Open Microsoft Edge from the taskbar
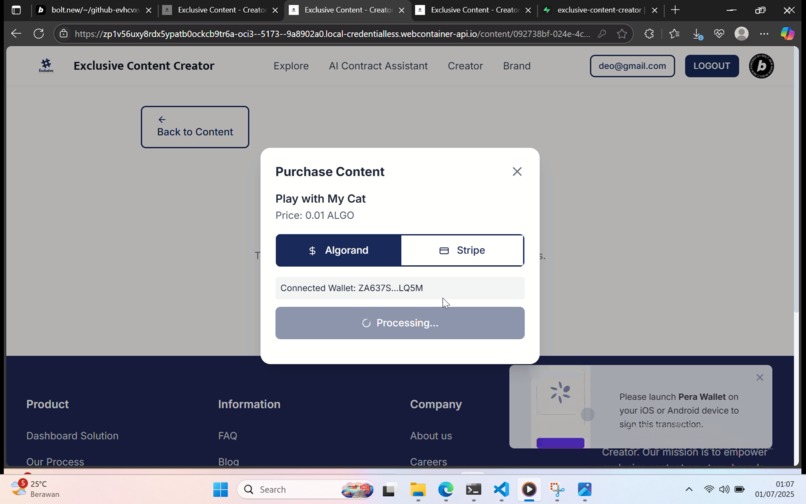The width and height of the screenshot is (806, 504). click(445, 489)
